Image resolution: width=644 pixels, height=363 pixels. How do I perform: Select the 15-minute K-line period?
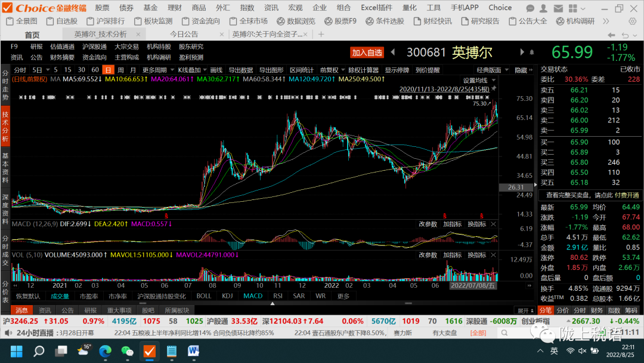(68, 70)
